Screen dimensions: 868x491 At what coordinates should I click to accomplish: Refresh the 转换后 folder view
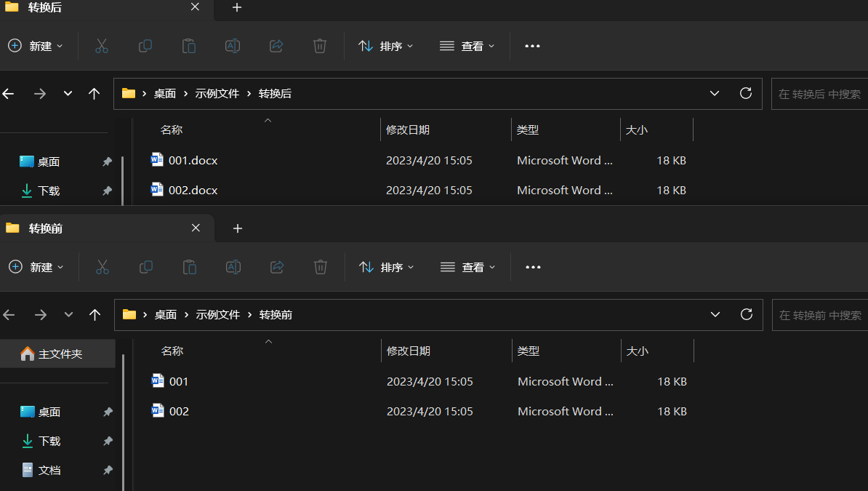pyautogui.click(x=745, y=93)
